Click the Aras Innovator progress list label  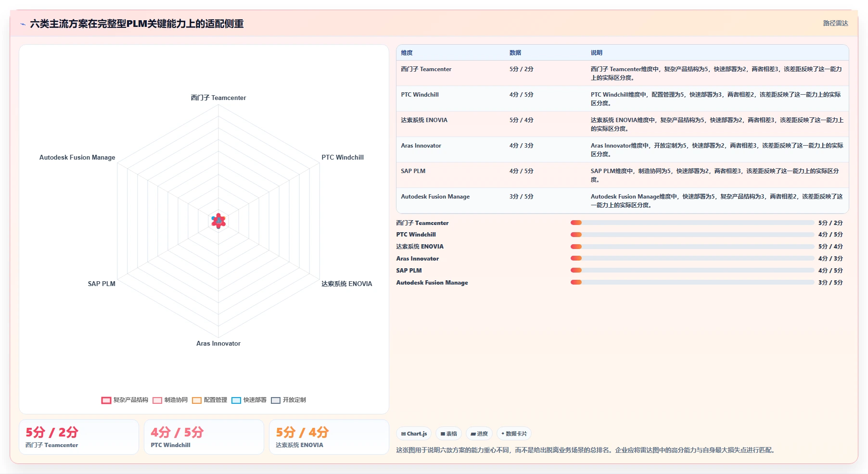tap(418, 259)
